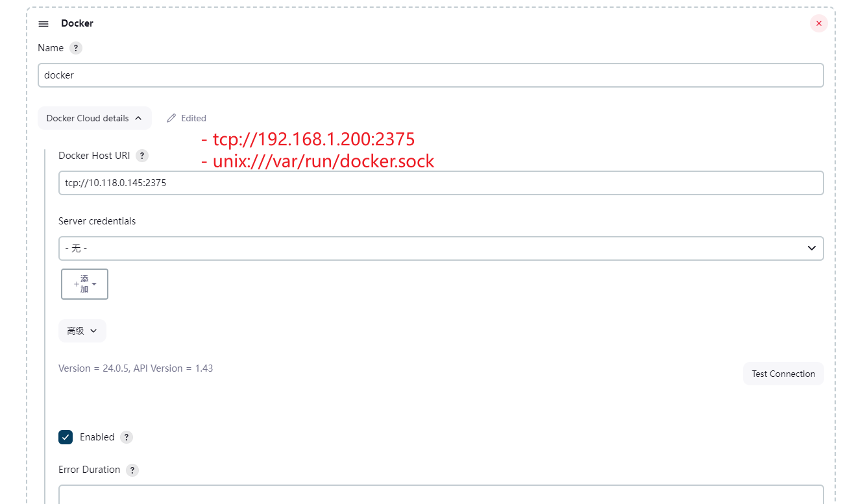Remove the Docker cloud with red X

point(818,23)
